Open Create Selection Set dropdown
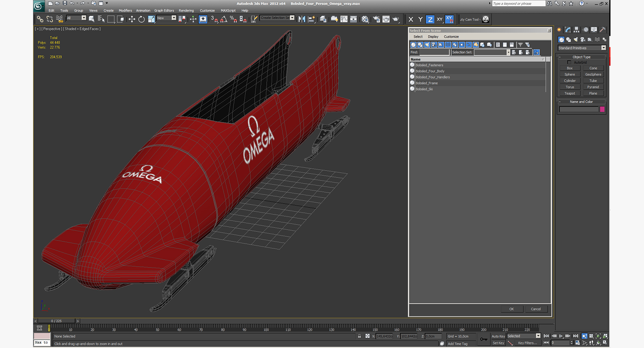Image resolution: width=644 pixels, height=348 pixels. click(x=292, y=18)
